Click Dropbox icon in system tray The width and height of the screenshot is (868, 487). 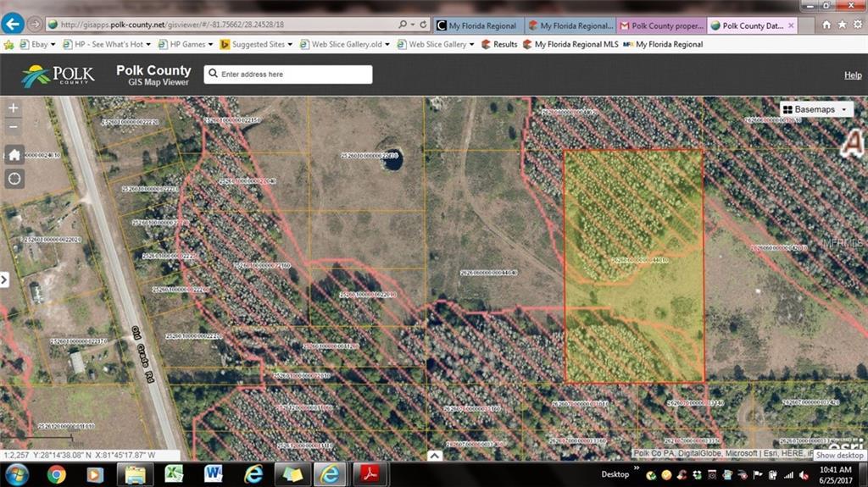(698, 475)
